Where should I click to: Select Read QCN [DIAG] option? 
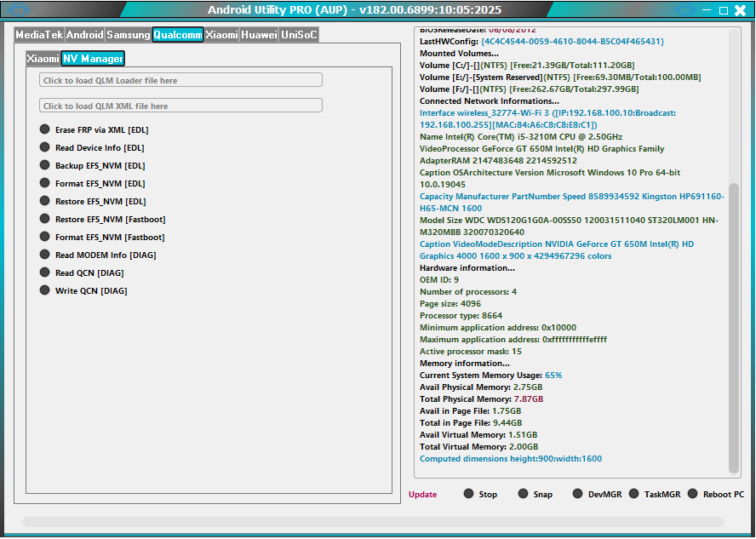[82, 272]
